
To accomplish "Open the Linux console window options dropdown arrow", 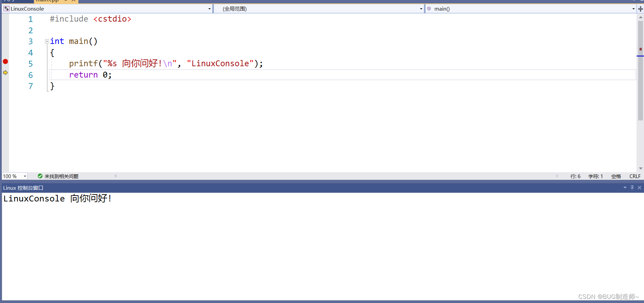I will pyautogui.click(x=625, y=188).
